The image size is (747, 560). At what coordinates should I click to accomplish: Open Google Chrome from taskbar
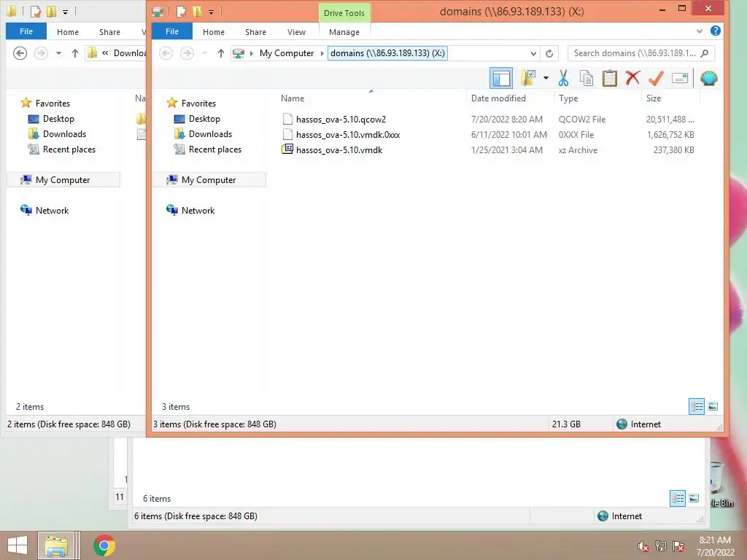(104, 545)
